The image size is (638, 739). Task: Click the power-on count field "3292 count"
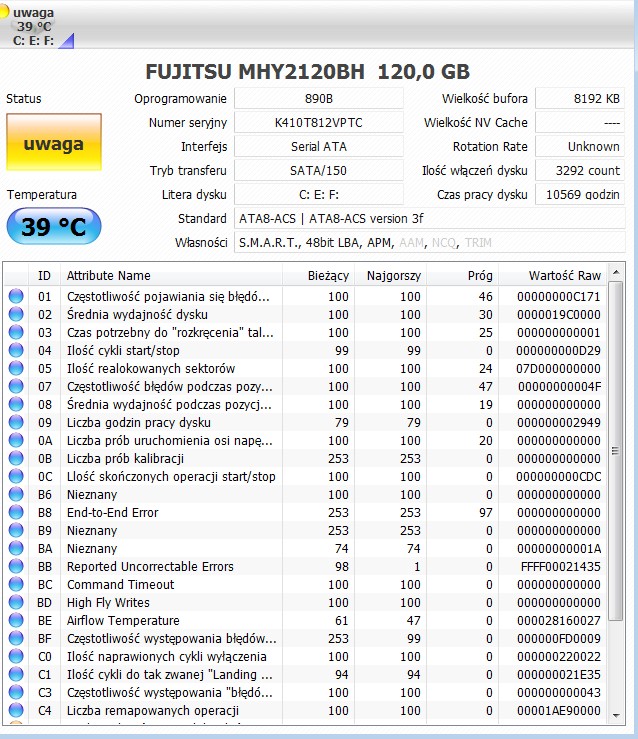coord(580,171)
